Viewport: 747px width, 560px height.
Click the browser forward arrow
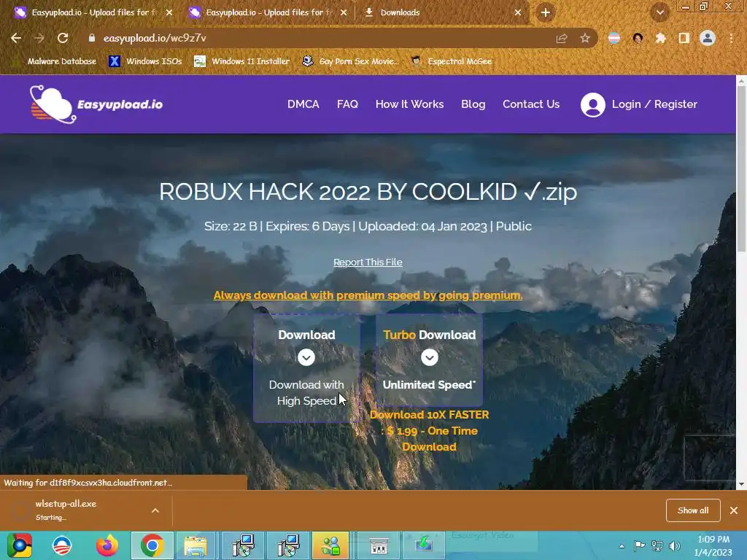coord(39,38)
